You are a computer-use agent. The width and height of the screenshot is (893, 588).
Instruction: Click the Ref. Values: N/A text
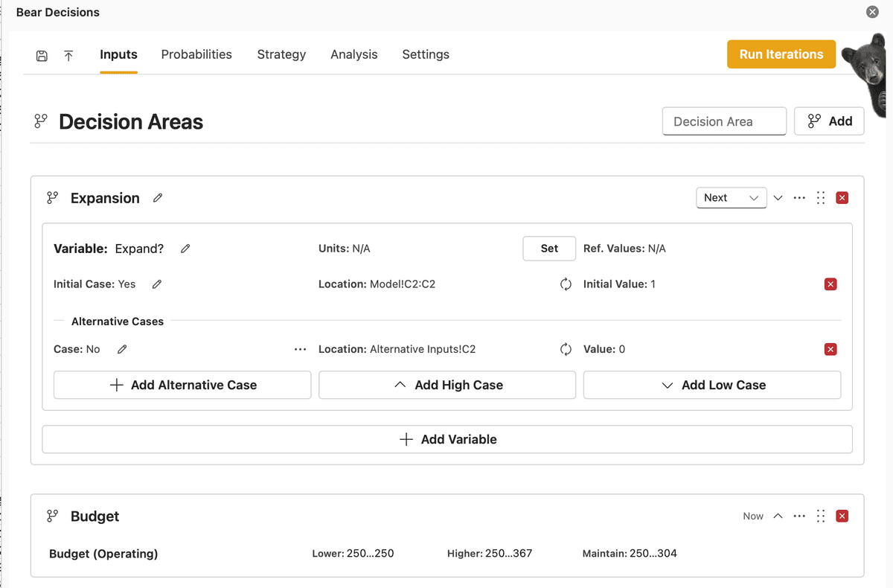(x=624, y=249)
